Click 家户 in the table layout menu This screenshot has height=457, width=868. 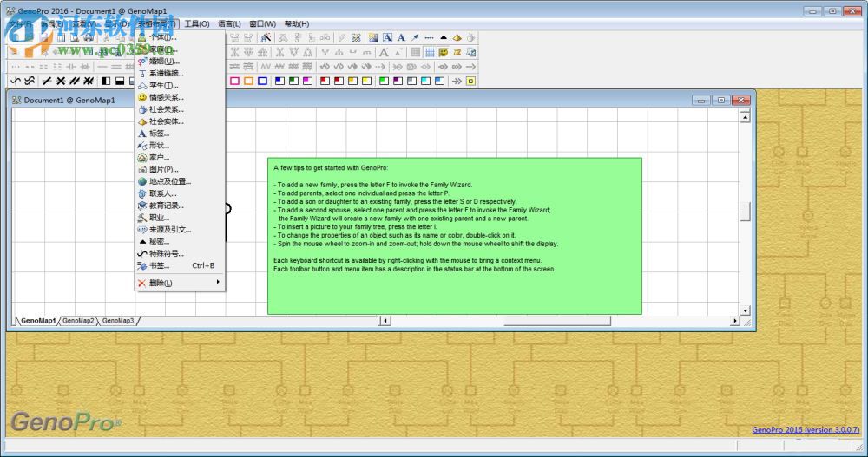click(180, 158)
